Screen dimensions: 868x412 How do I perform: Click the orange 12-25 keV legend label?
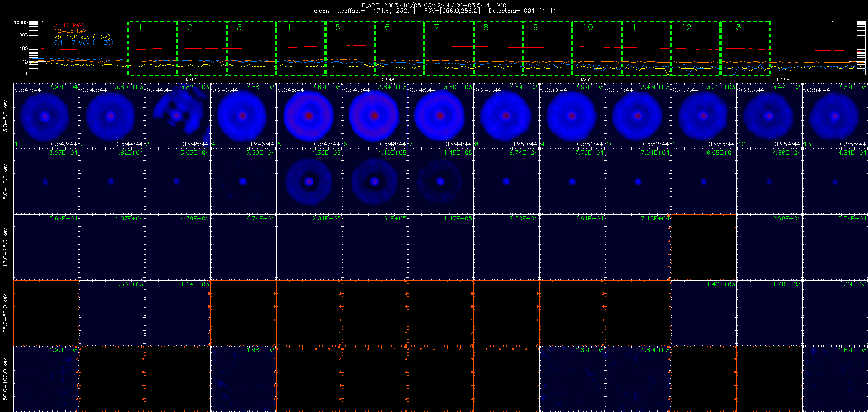70,31
